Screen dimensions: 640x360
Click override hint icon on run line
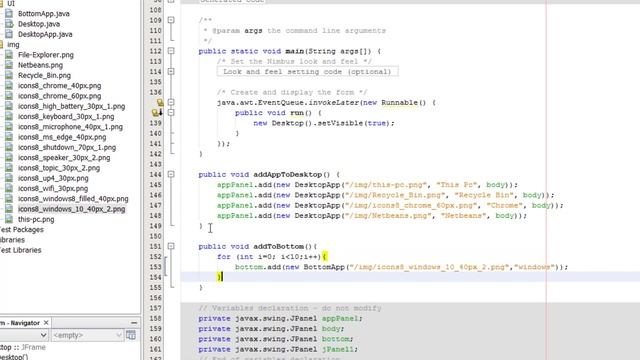pyautogui.click(x=158, y=113)
